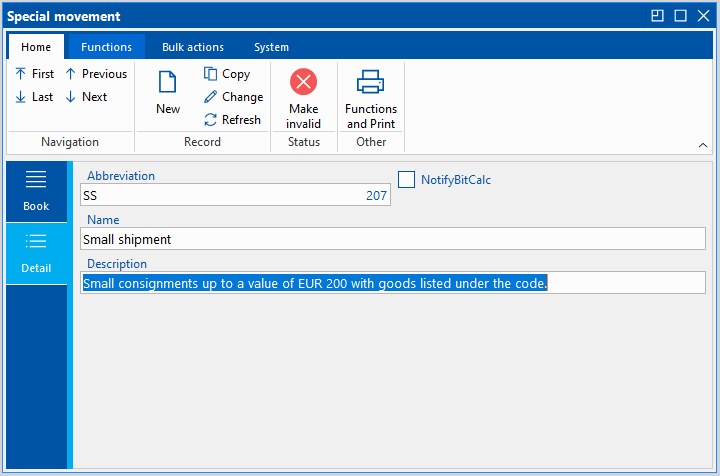
Task: Click the Name field 'Small shipment'
Action: coord(393,239)
